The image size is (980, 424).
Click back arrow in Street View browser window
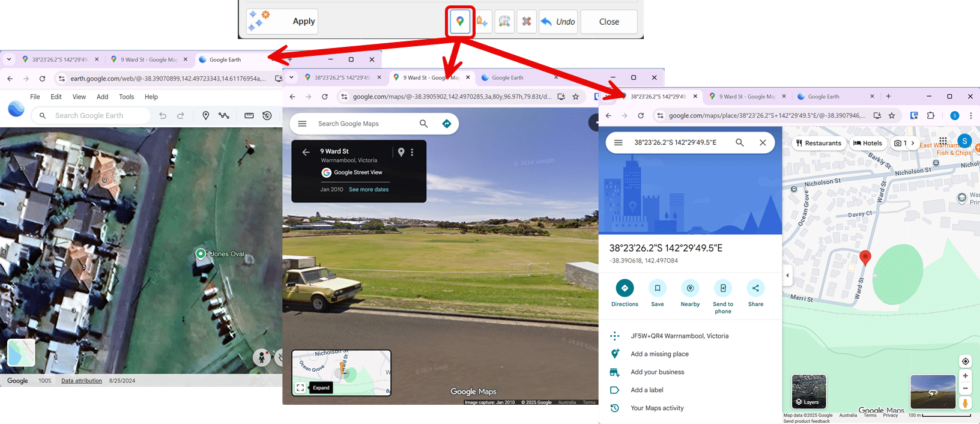(x=292, y=97)
